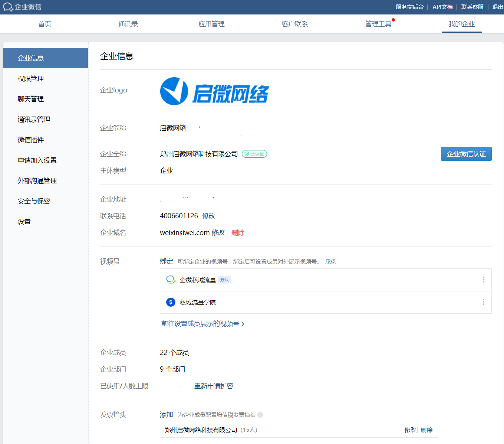Click 绑定 for 视频号
The height and width of the screenshot is (444, 504).
coord(167,261)
